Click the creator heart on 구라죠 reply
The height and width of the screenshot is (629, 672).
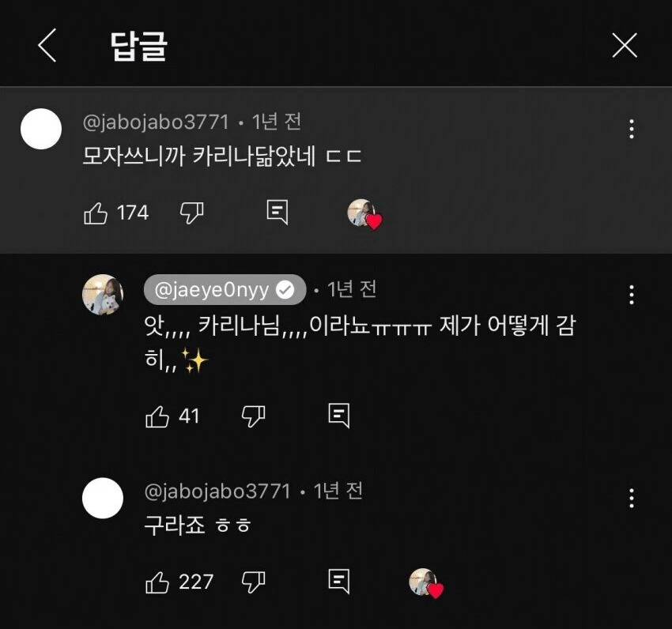point(426,583)
